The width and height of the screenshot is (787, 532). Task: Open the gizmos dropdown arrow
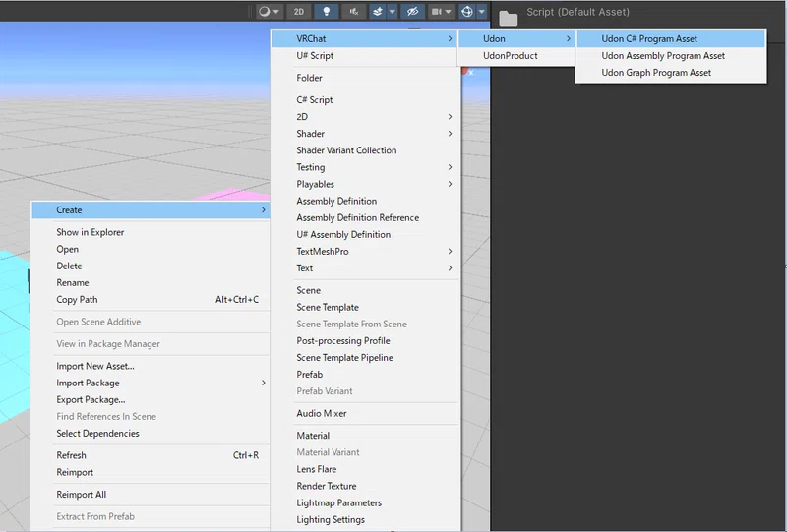tap(482, 11)
